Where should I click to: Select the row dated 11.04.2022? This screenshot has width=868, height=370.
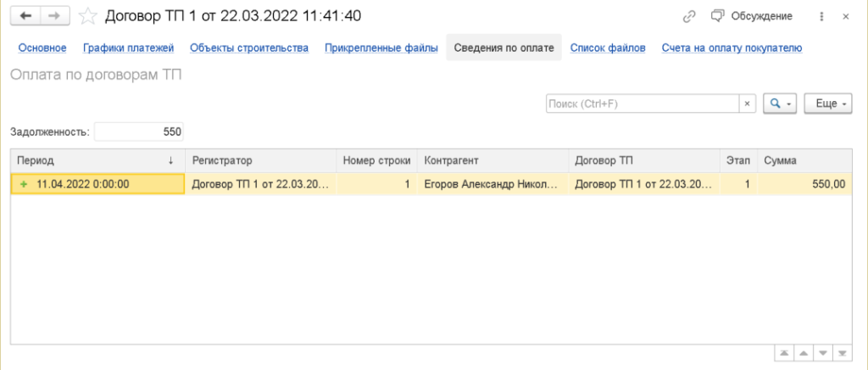click(97, 183)
